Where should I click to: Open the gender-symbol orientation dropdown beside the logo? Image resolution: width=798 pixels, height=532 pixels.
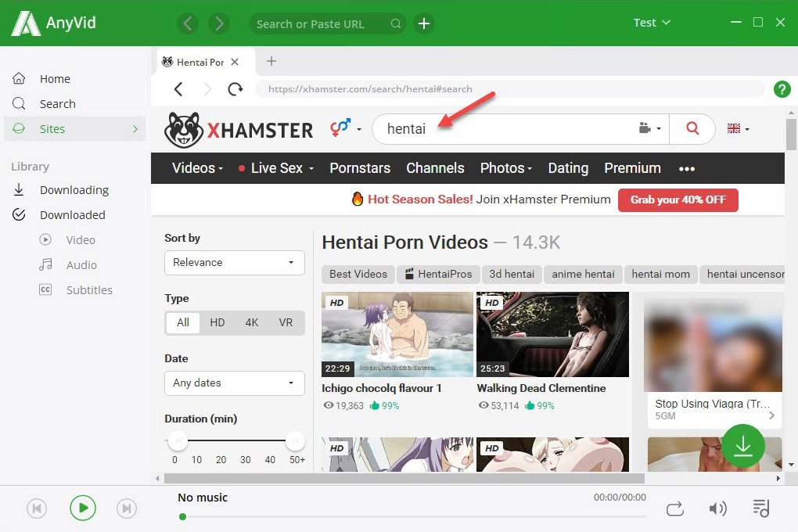click(346, 128)
